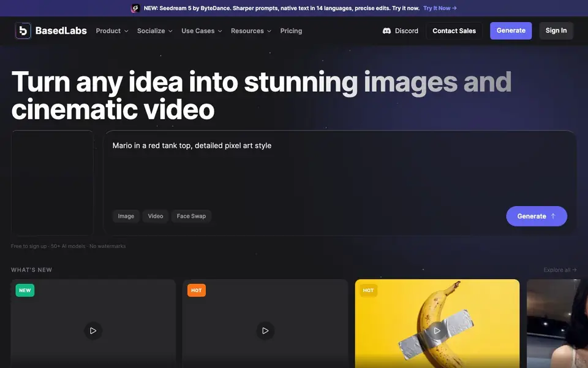Screen dimensions: 588x368
Task: Expand the Socialize dropdown menu
Action: tap(154, 31)
